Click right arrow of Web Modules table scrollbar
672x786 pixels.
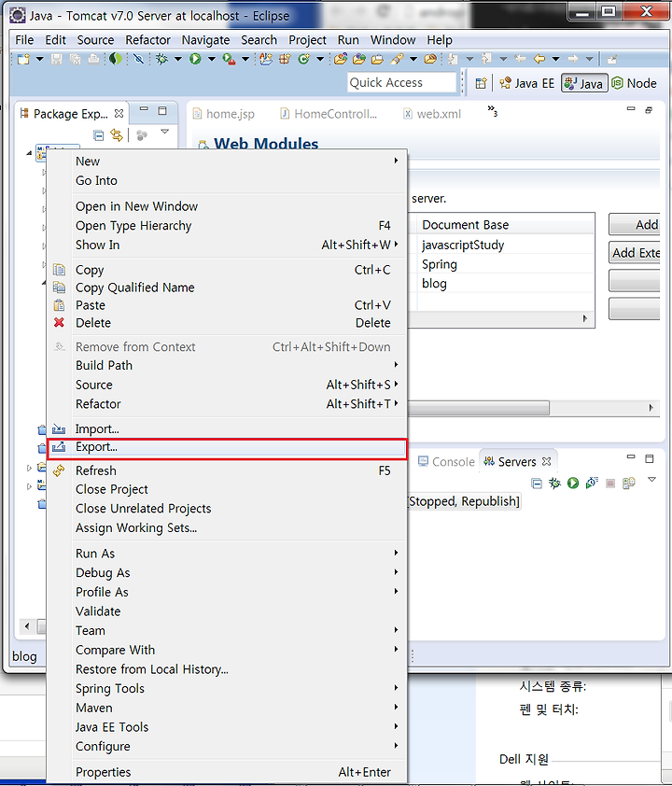click(585, 319)
